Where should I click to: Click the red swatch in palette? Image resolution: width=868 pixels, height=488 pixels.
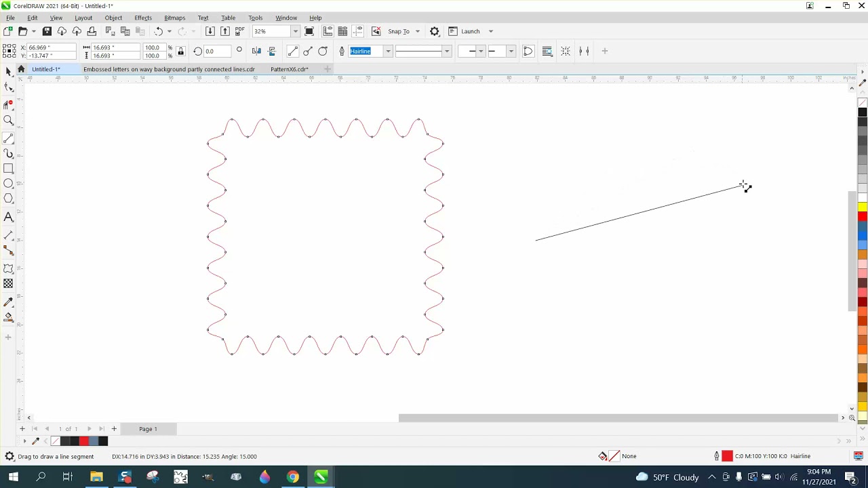(x=863, y=216)
